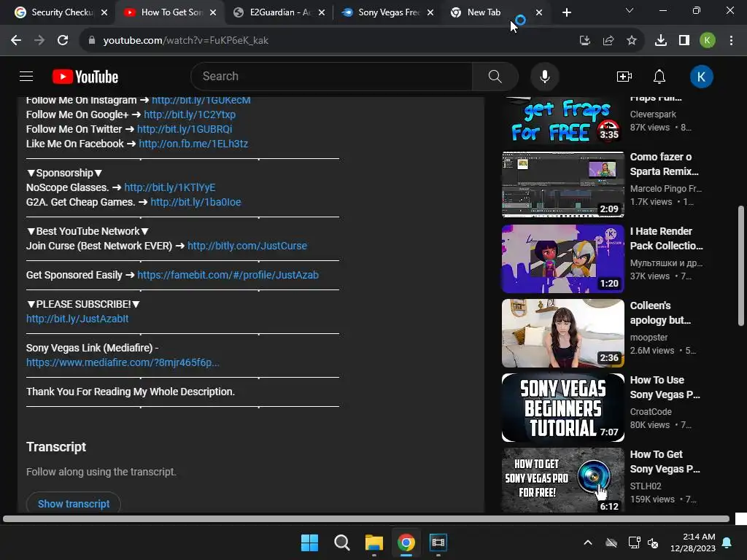The image size is (747, 560).
Task: Open STLH02 Sony Vegas Pro thumbnail
Action: [x=563, y=480]
